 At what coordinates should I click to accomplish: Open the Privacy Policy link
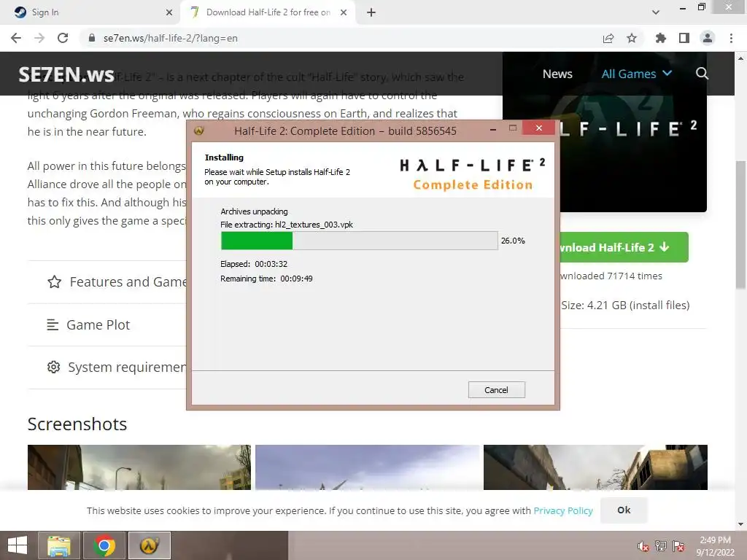[563, 510]
